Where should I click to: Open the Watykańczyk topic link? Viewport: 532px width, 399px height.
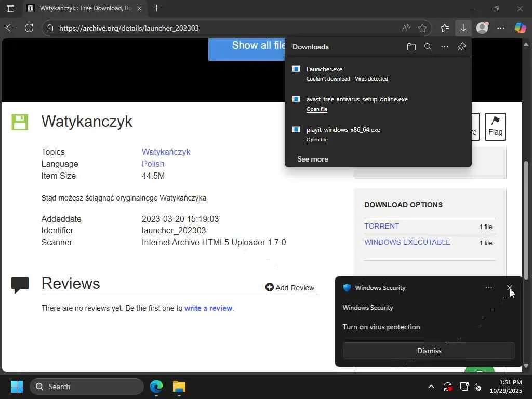pos(166,152)
